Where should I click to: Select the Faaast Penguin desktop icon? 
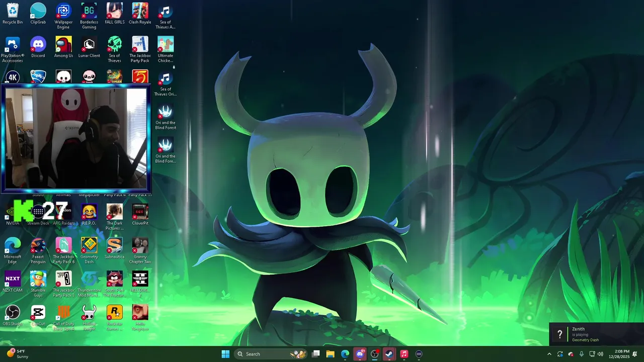(38, 250)
